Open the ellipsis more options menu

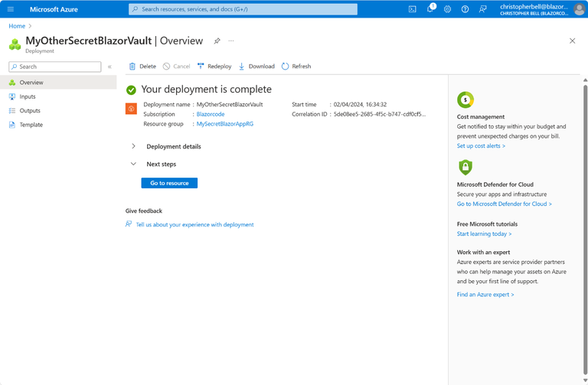231,41
